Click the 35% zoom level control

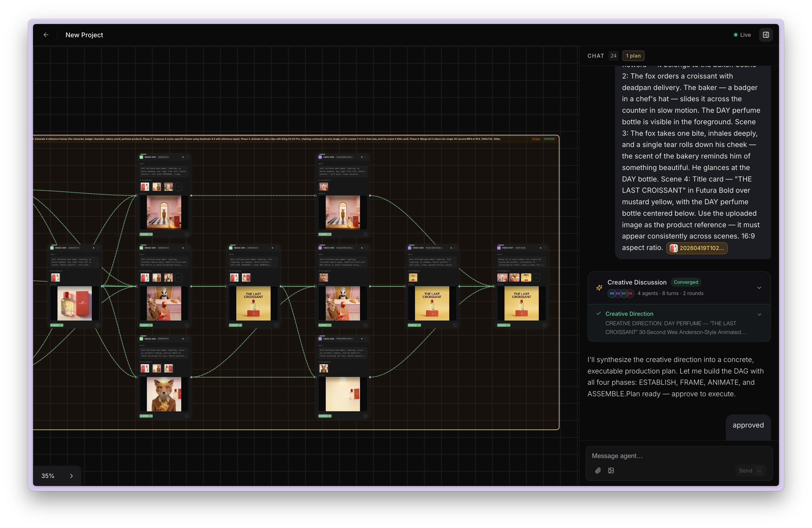coord(48,475)
